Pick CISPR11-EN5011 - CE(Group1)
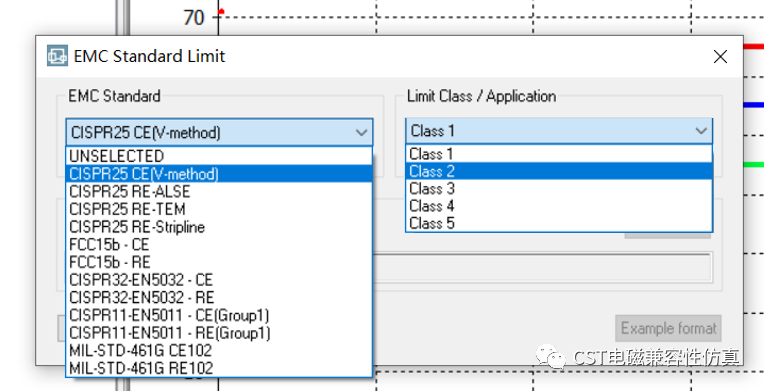 pos(219,315)
